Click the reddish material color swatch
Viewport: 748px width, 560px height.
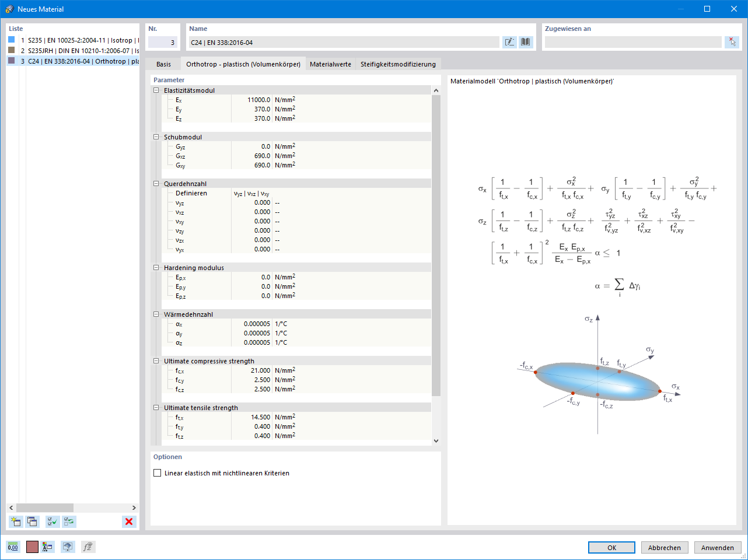[x=32, y=547]
